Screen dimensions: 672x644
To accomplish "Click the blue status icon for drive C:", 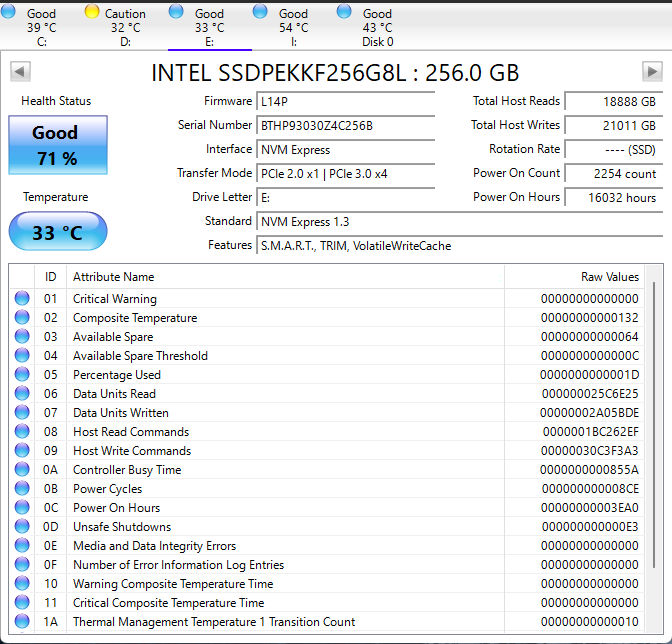I will [8, 12].
